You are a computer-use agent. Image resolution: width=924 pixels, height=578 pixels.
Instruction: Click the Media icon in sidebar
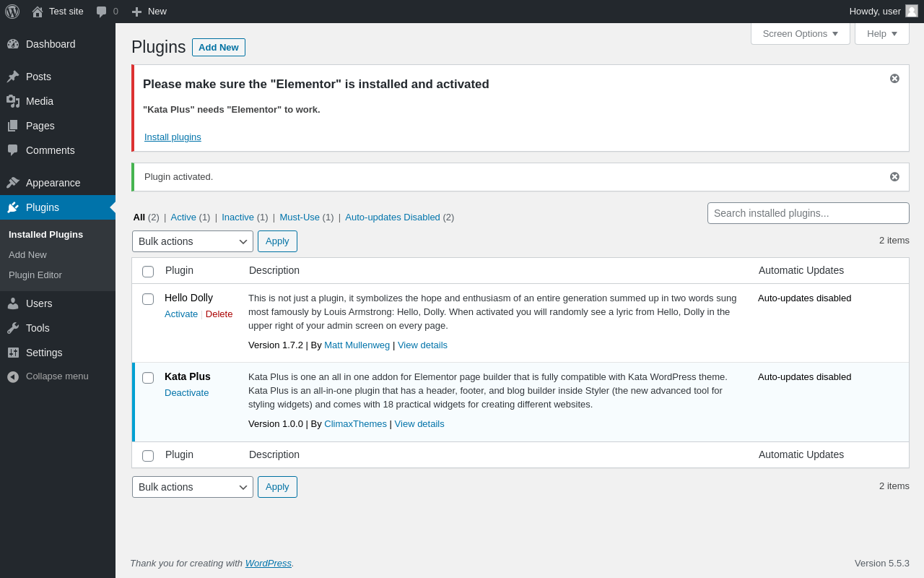[13, 101]
